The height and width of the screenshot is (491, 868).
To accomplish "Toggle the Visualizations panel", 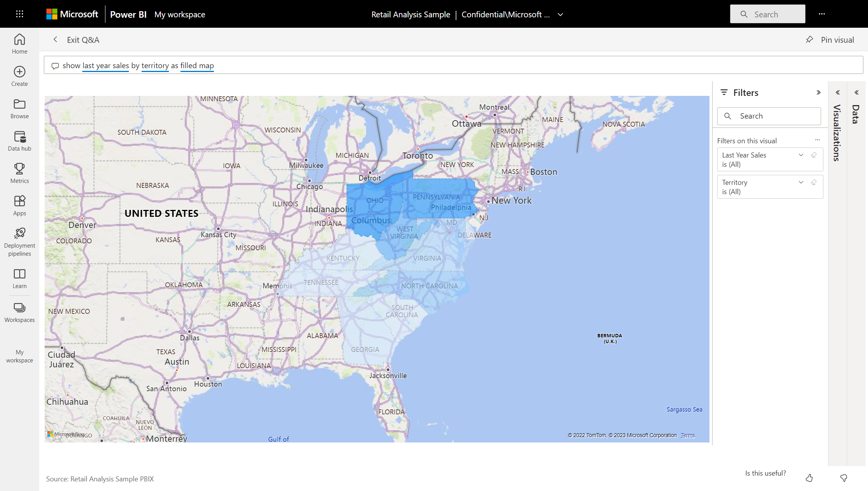I will click(838, 92).
